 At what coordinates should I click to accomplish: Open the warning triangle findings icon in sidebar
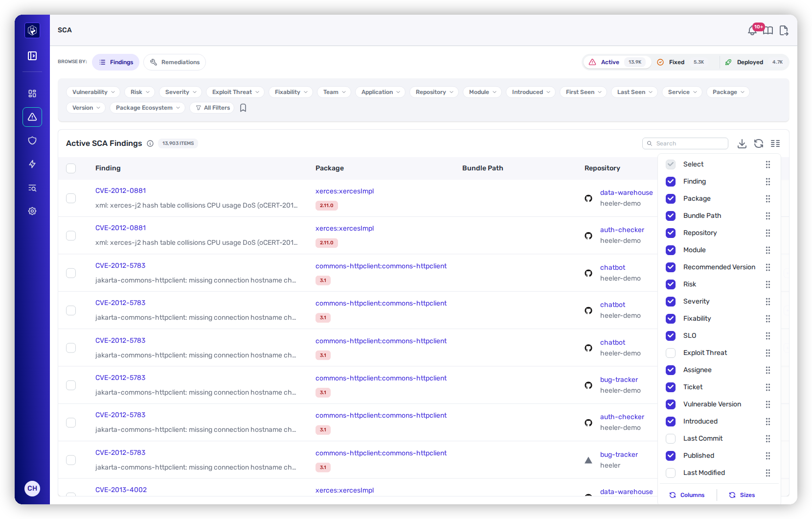[32, 117]
